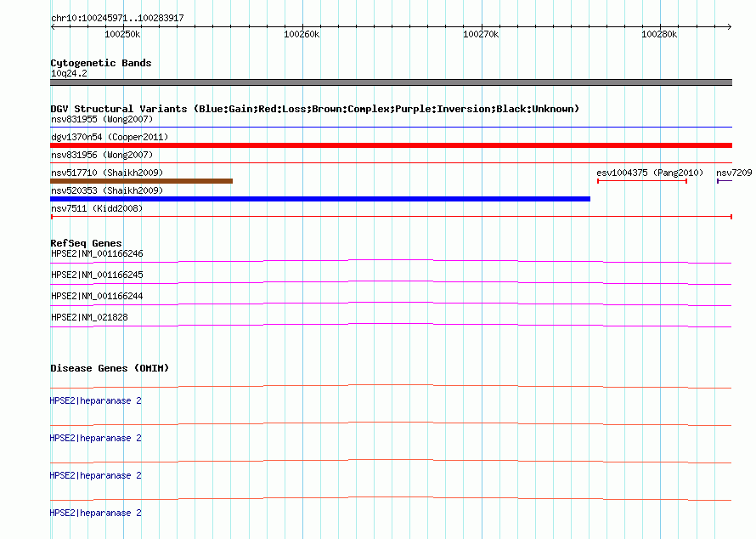Select the gray 10q24.2 cytogenetic band bar

pyautogui.click(x=391, y=82)
